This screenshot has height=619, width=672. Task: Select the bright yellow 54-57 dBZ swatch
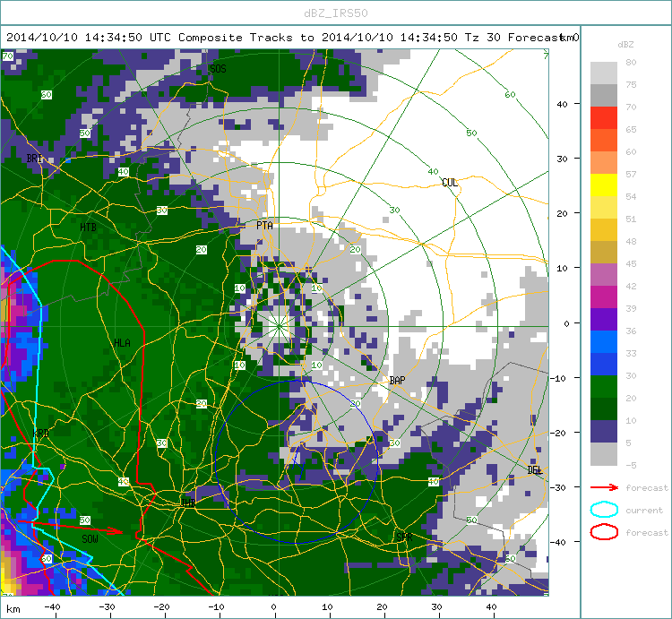pyautogui.click(x=603, y=185)
